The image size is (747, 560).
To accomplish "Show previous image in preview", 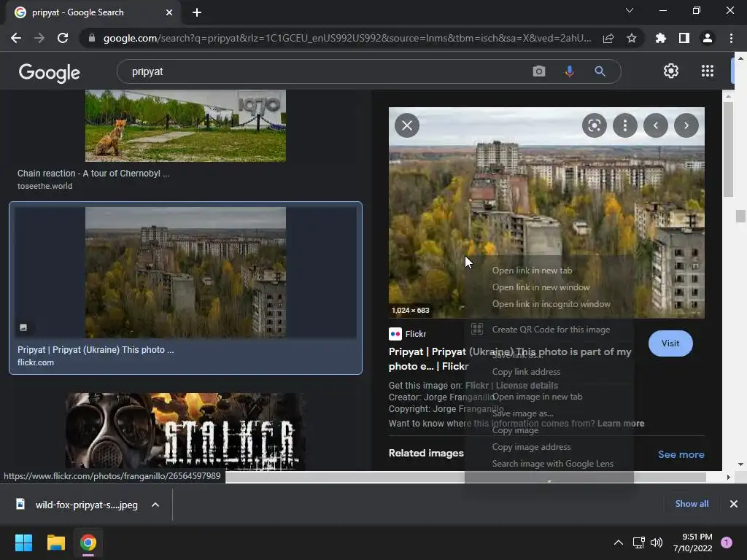I will (656, 125).
